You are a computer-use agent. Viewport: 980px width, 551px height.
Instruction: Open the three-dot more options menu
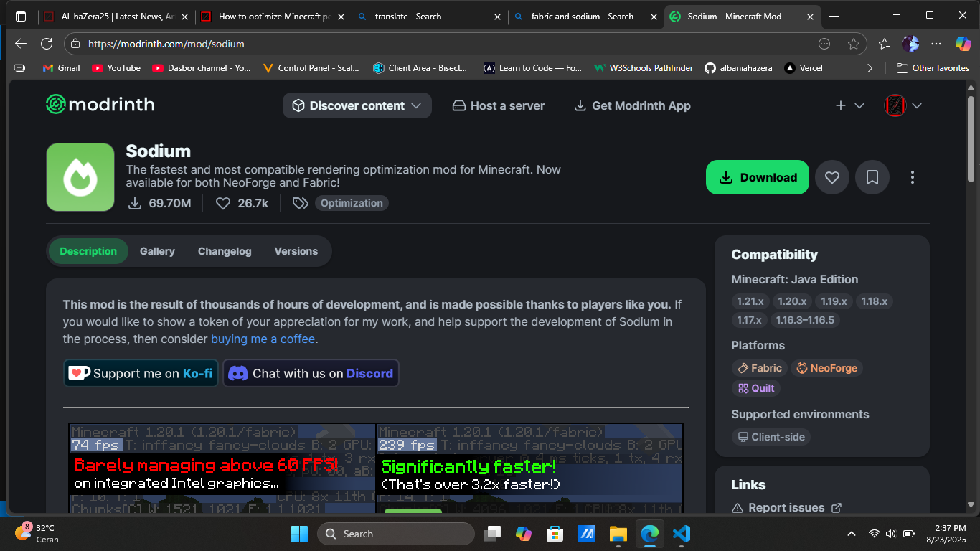[913, 177]
